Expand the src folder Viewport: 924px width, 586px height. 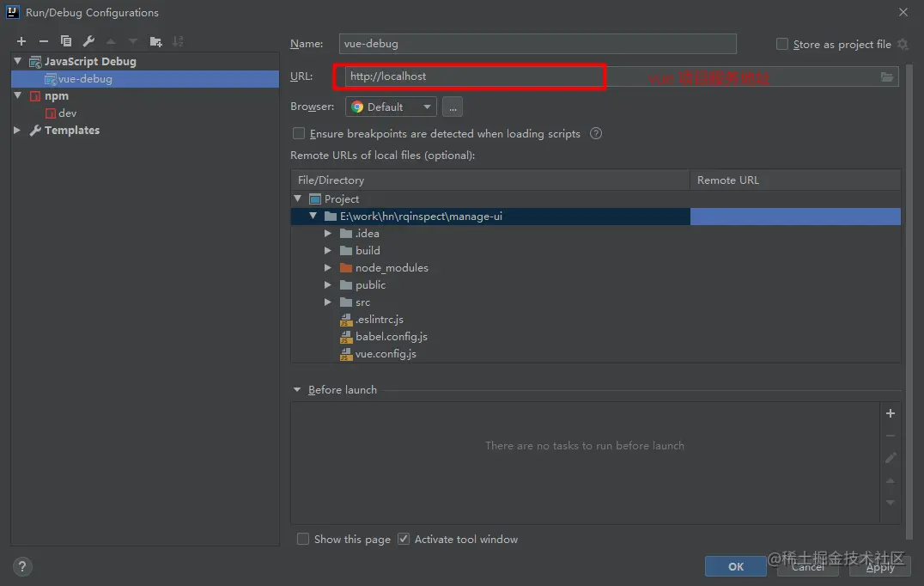pos(328,302)
